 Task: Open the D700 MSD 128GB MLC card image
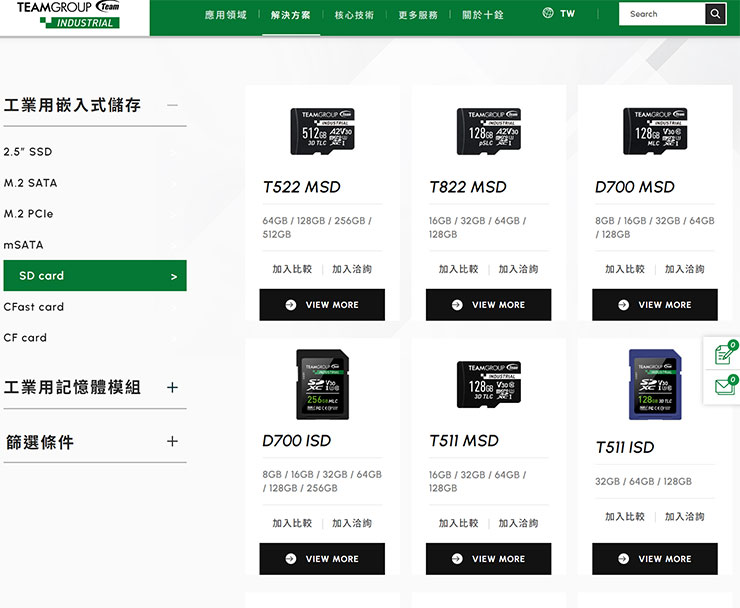[655, 131]
